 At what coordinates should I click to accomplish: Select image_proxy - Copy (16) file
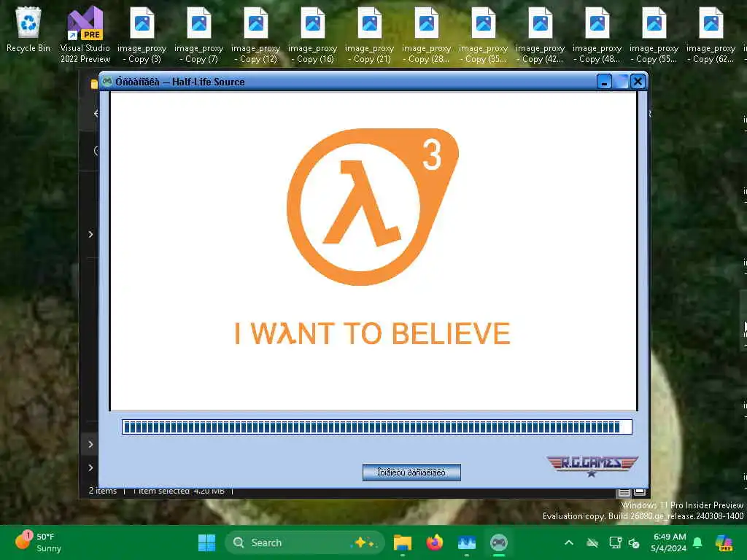click(312, 35)
